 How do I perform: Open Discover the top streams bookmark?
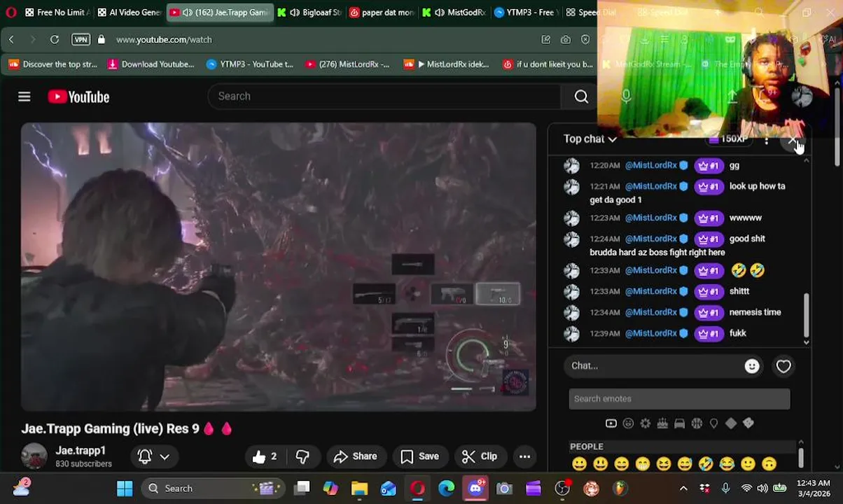(x=53, y=64)
